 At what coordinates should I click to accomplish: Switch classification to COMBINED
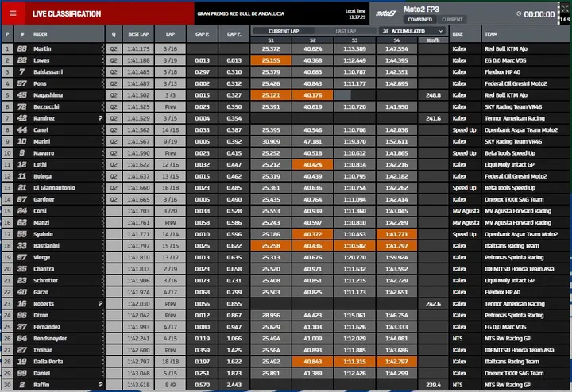pos(420,20)
